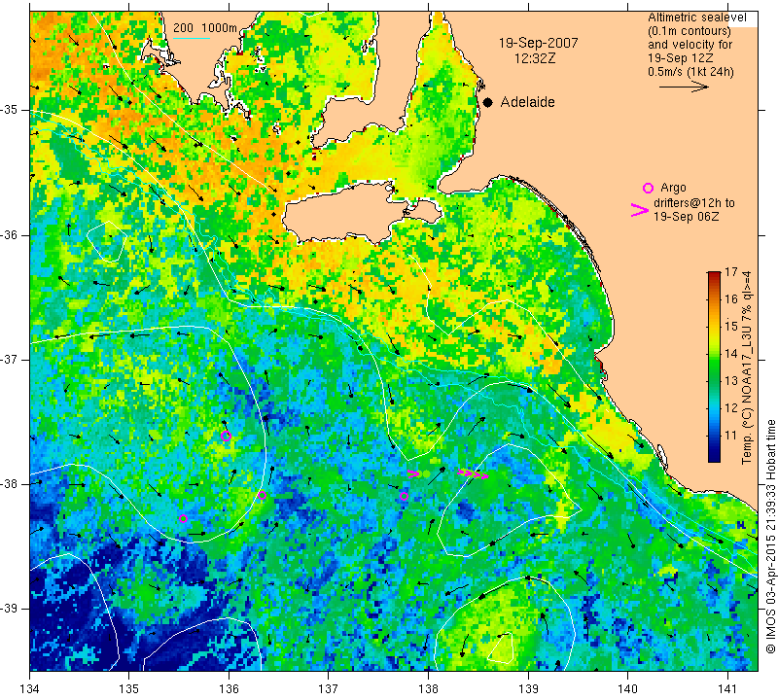
Task: Click the magenta Argo circle in the legend
Action: coord(648,188)
